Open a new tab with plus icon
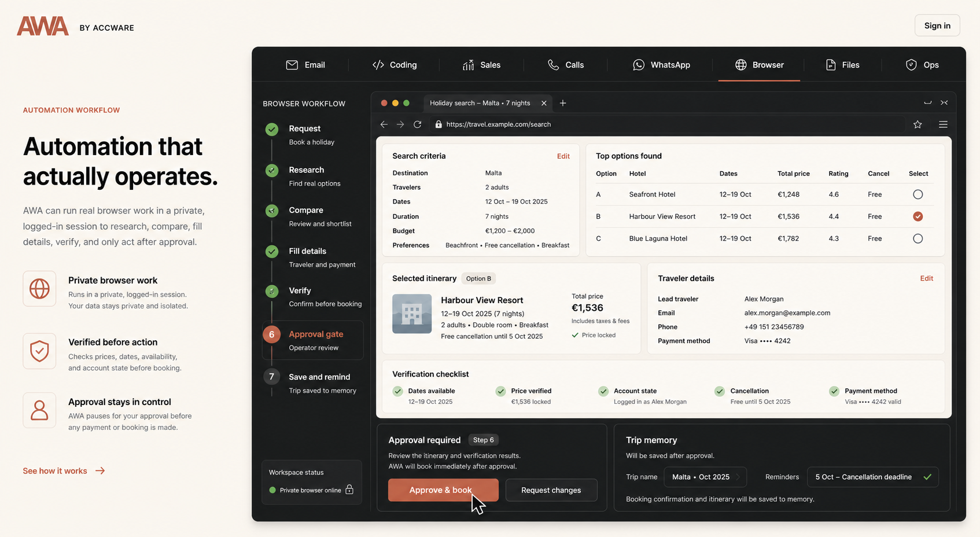The image size is (980, 537). pos(563,103)
